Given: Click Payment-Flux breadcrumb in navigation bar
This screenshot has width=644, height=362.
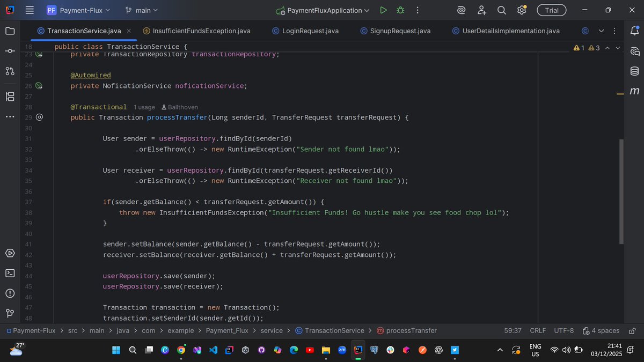Looking at the screenshot, I should coord(31,331).
